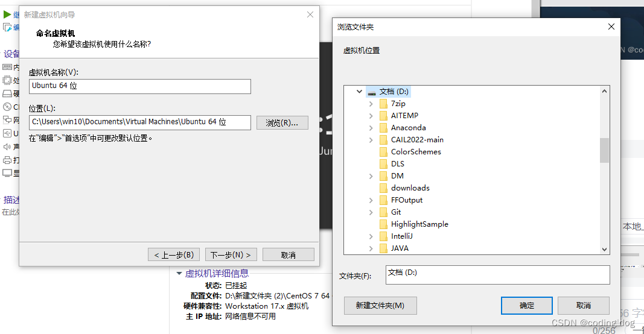Expand the Anaconda folder node
The width and height of the screenshot is (644, 334).
371,128
